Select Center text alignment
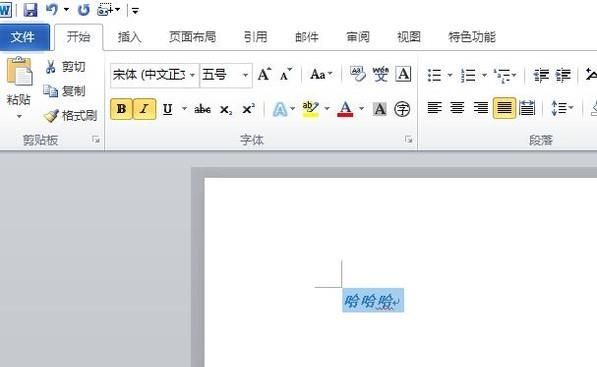The height and width of the screenshot is (367, 597). [x=457, y=108]
